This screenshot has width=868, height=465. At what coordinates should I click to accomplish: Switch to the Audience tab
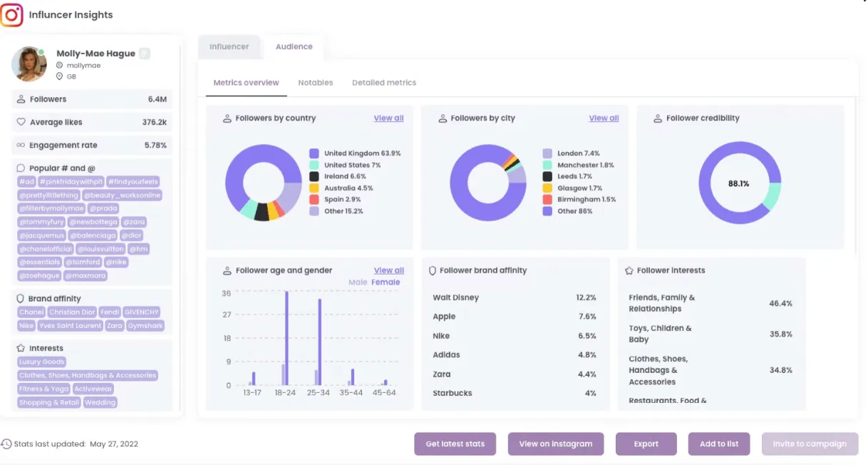(x=294, y=46)
